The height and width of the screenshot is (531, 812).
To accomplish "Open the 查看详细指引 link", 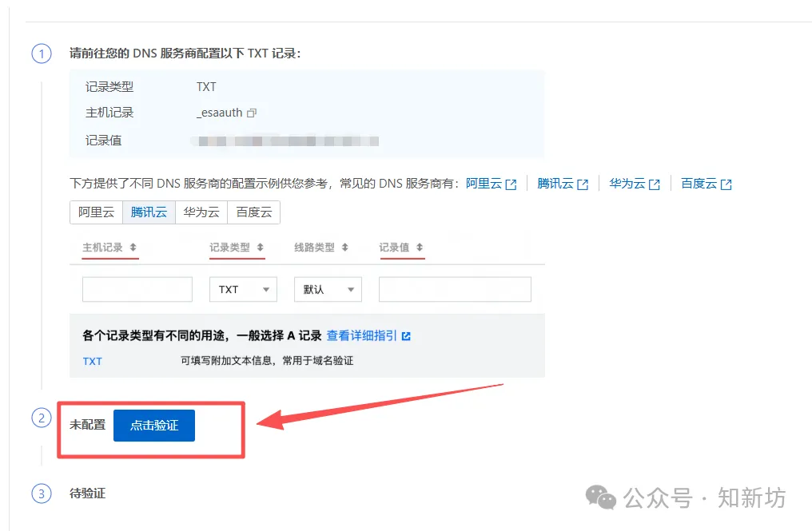I will pos(361,335).
